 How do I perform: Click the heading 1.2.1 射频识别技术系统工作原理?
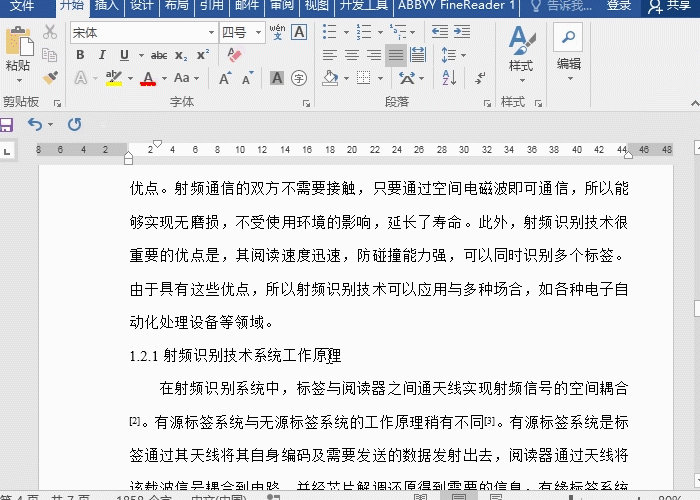click(235, 356)
